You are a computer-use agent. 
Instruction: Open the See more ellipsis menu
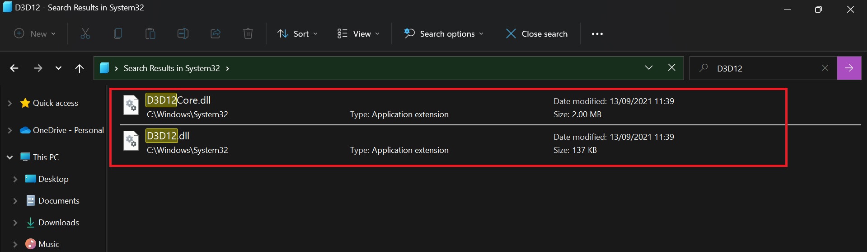click(x=597, y=34)
